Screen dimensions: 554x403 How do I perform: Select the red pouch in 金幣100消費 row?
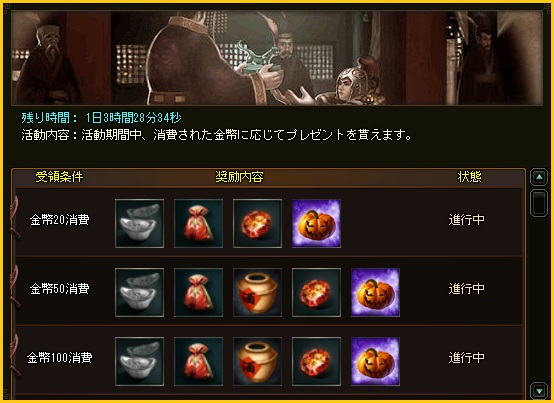pos(198,361)
